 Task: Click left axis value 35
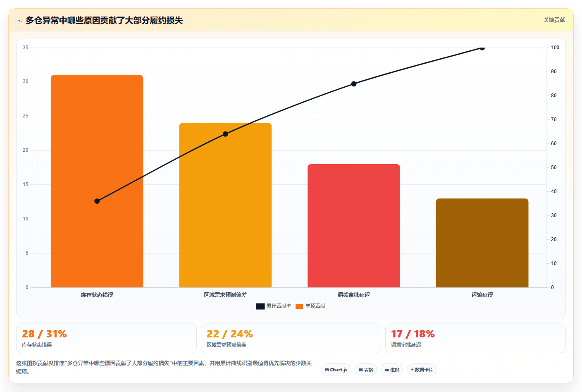(26, 48)
